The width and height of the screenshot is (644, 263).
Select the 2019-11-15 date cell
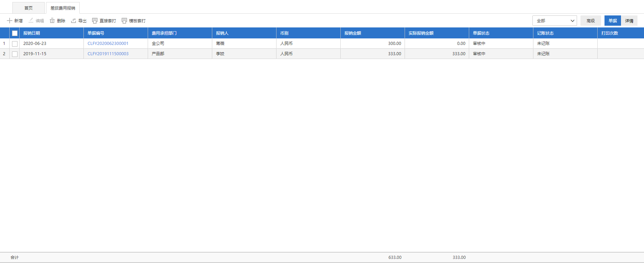coord(52,54)
